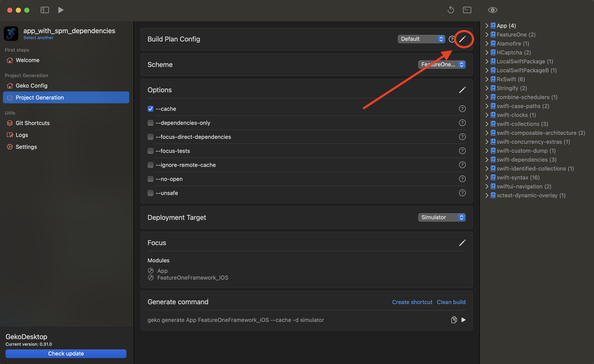This screenshot has height=364, width=594.
Task: Toggle the sidebar panel icon
Action: coord(44,10)
